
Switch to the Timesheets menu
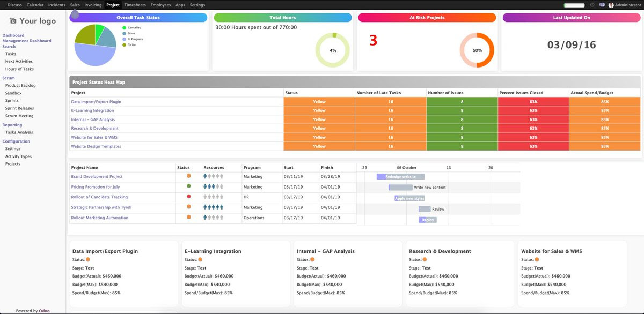pos(135,5)
